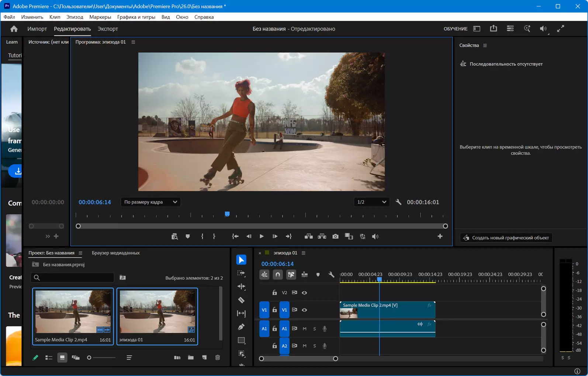Select the Pen tool in the tools panel
This screenshot has height=376, width=588.
[241, 327]
